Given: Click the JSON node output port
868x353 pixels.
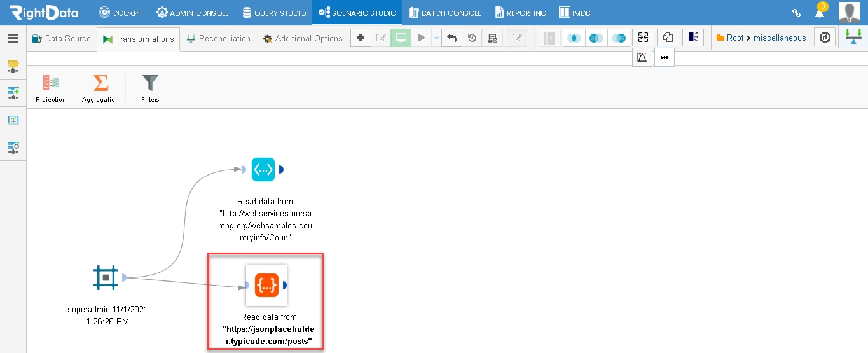Looking at the screenshot, I should (284, 286).
